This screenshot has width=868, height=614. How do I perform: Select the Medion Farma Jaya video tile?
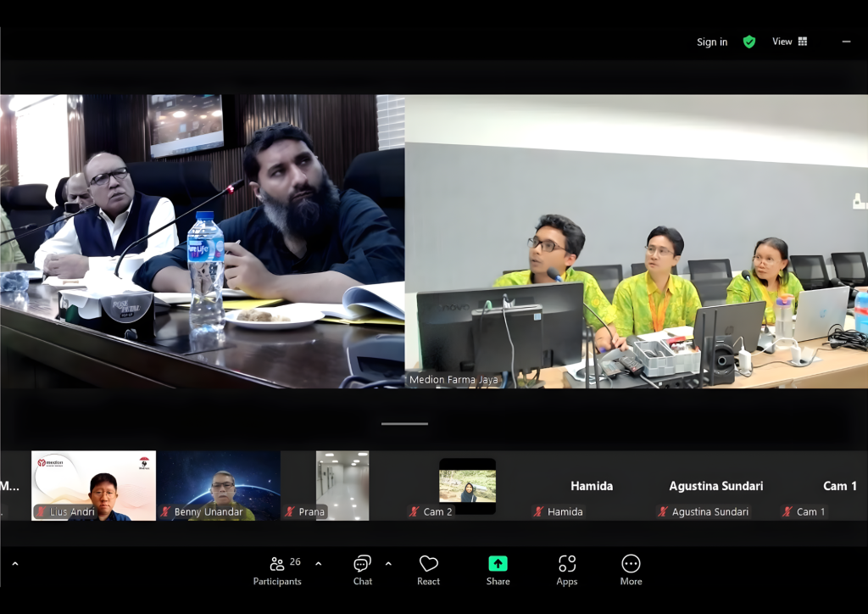[x=636, y=242]
